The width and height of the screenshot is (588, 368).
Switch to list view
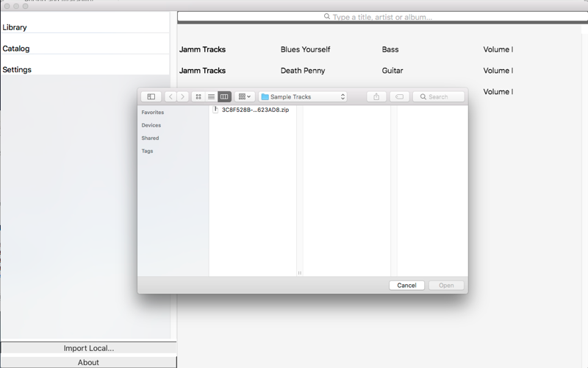(x=211, y=97)
